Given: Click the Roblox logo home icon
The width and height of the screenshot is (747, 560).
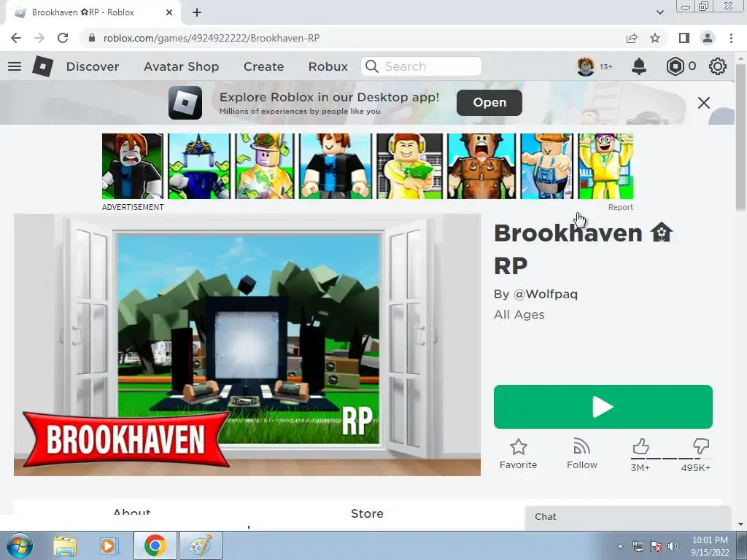Looking at the screenshot, I should coord(42,66).
